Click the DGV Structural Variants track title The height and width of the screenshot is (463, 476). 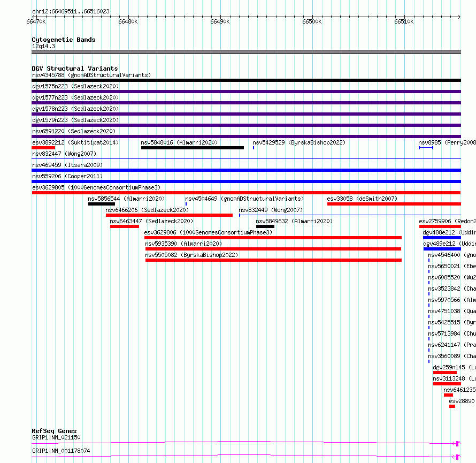click(75, 69)
